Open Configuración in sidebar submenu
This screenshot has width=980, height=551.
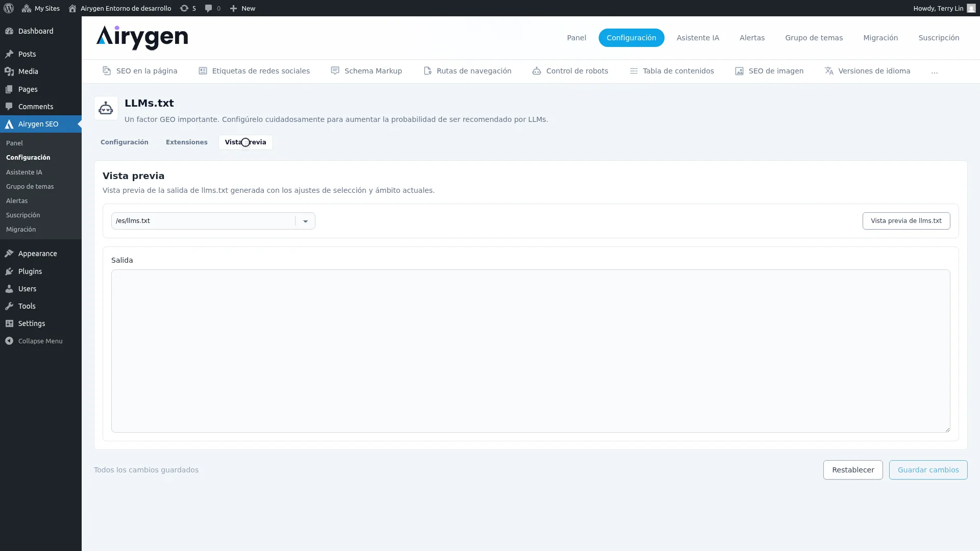point(28,158)
